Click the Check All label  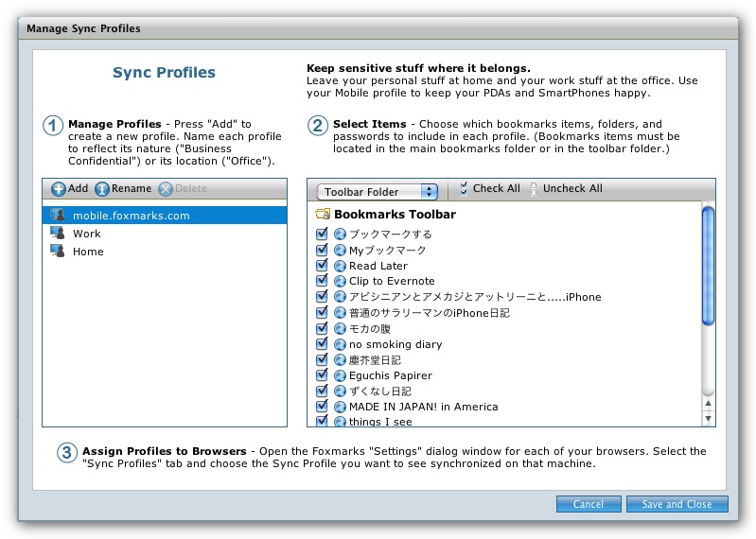coord(496,188)
